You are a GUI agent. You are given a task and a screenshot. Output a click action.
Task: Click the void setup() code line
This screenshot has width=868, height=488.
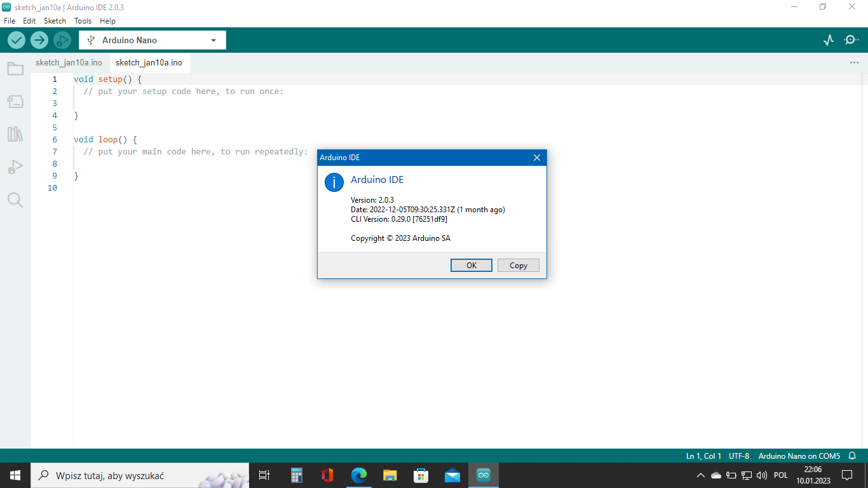pyautogui.click(x=107, y=79)
